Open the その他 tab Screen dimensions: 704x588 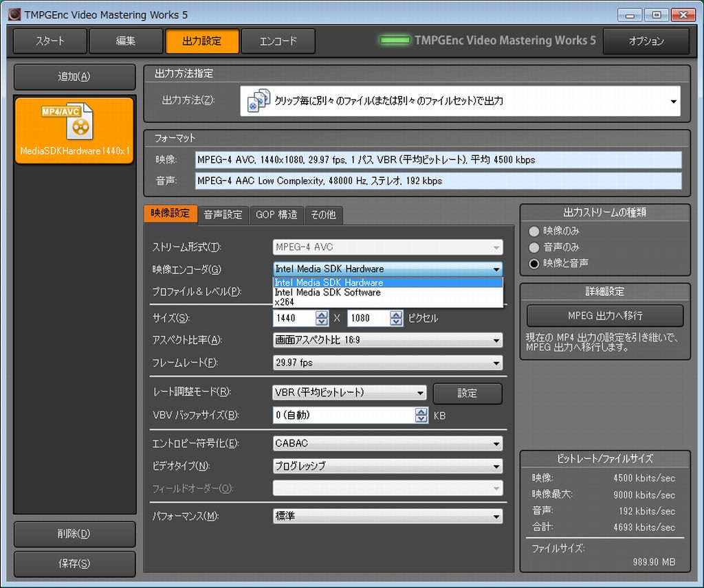click(323, 215)
